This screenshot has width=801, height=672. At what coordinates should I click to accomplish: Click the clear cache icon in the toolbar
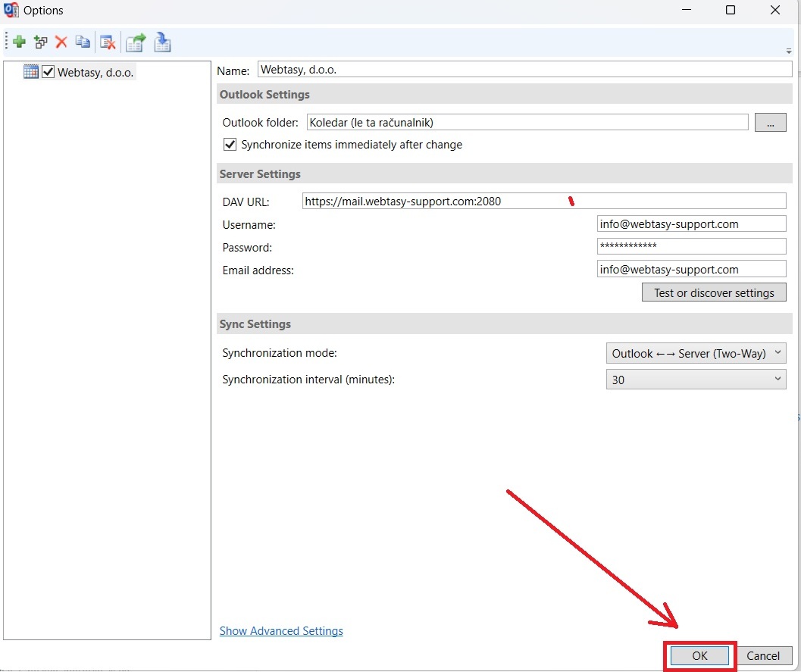click(108, 42)
